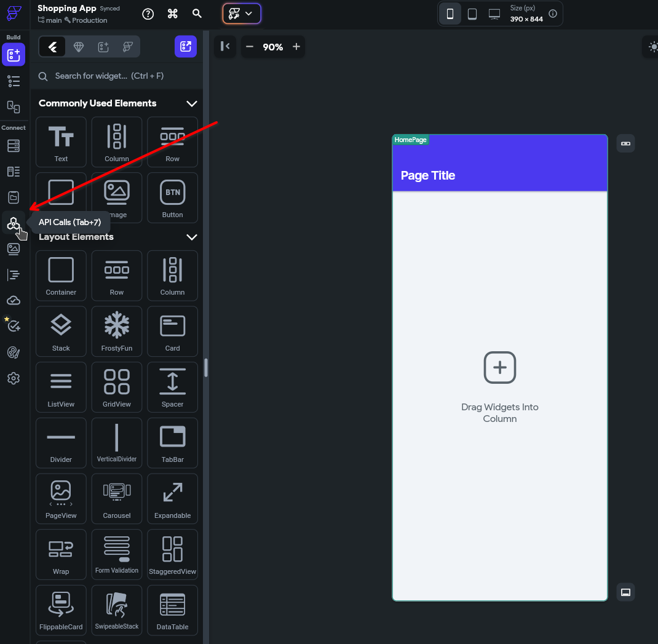Select the GridView widget
Image resolution: width=658 pixels, height=644 pixels.
[117, 387]
